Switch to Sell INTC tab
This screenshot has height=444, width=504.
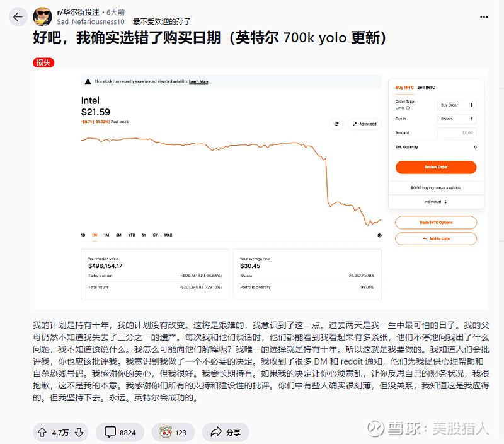click(427, 88)
